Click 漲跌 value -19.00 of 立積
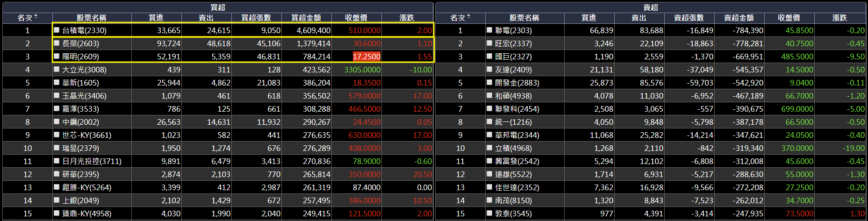868x221 pixels. pyautogui.click(x=854, y=148)
